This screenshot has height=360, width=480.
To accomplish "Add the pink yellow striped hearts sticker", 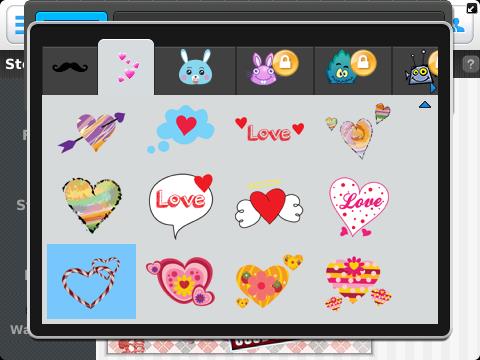I will click(358, 283).
